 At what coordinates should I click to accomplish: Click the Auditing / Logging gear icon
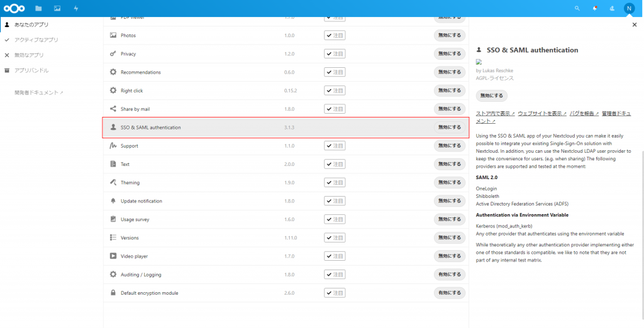pyautogui.click(x=113, y=274)
